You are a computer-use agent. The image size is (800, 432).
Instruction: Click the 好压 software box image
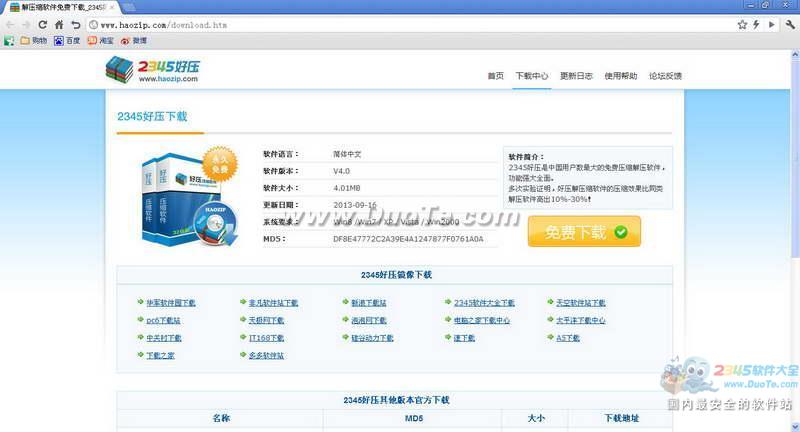190,196
